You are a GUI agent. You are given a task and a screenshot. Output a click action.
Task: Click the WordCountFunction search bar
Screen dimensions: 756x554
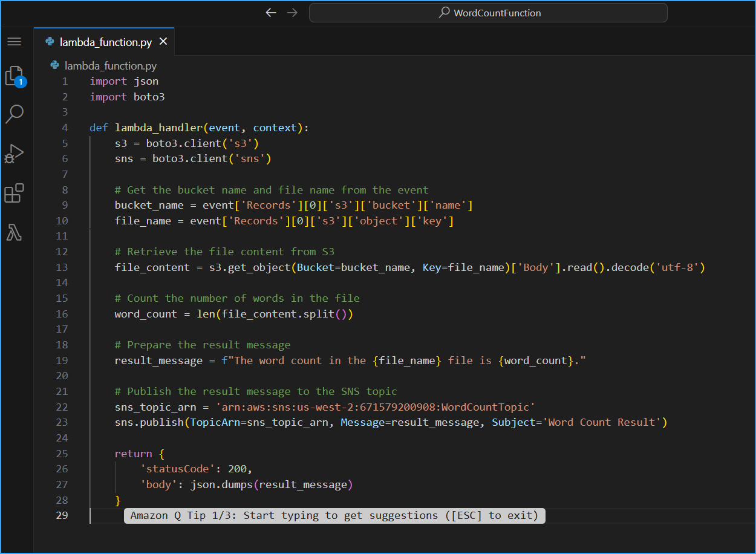pyautogui.click(x=487, y=12)
